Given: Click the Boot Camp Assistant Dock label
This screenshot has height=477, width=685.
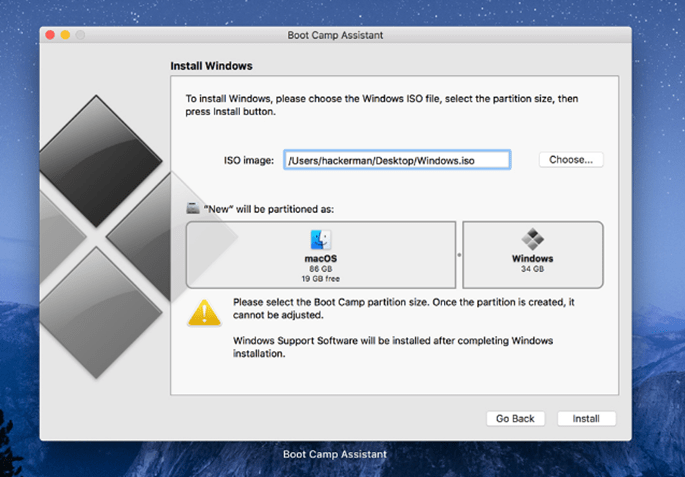Looking at the screenshot, I should (x=335, y=454).
